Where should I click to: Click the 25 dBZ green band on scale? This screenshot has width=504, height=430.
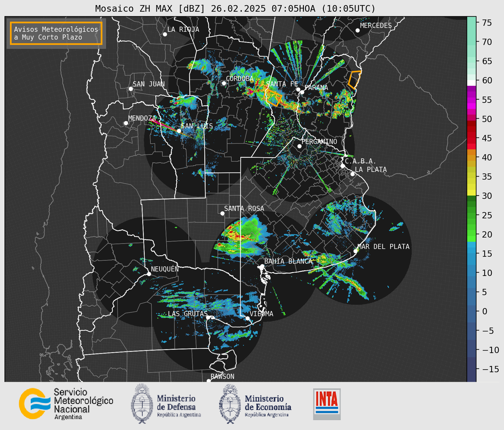471,215
